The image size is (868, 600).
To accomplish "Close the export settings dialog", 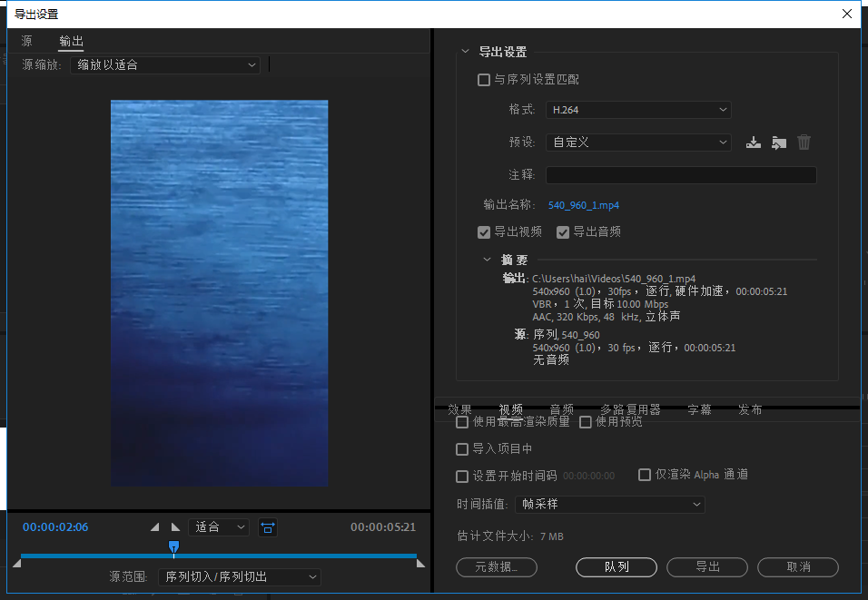I will click(x=847, y=14).
